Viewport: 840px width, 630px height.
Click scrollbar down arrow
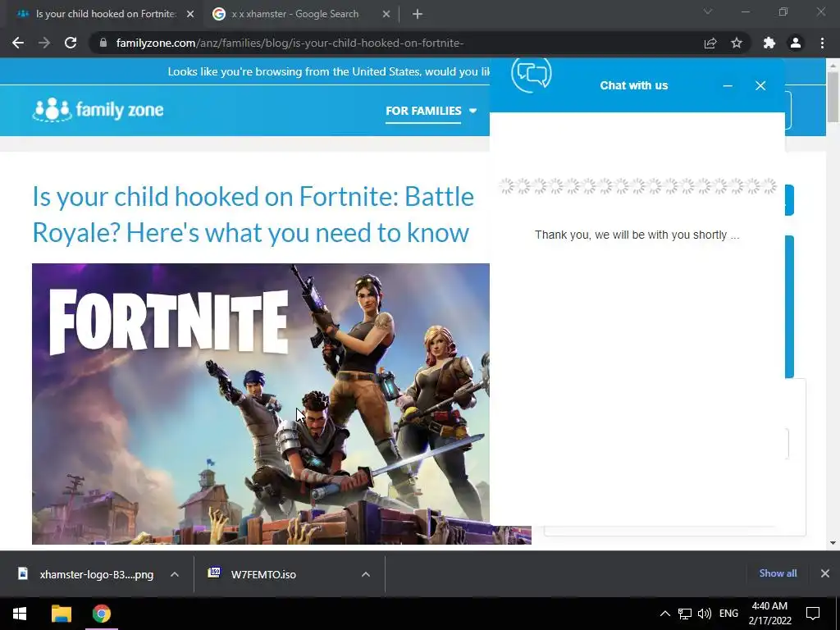click(x=833, y=543)
